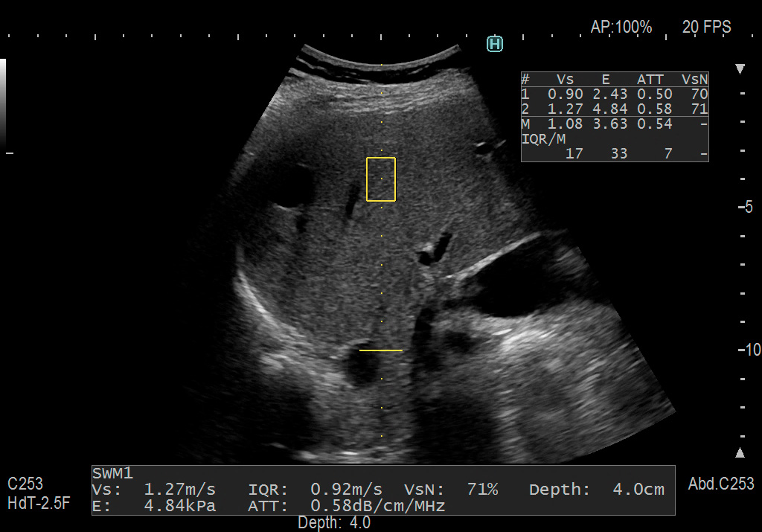Click the AP:100% acoustic power readout
The image size is (762, 532).
point(621,28)
